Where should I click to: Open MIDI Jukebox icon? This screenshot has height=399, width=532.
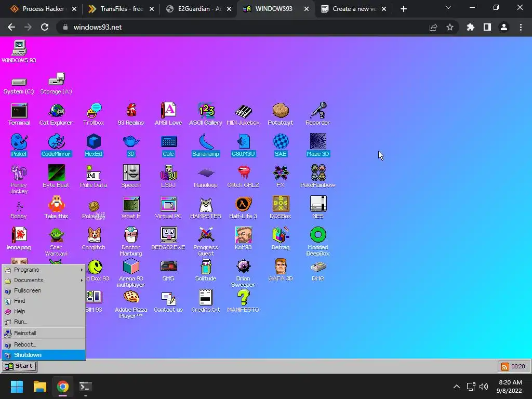coord(243,114)
